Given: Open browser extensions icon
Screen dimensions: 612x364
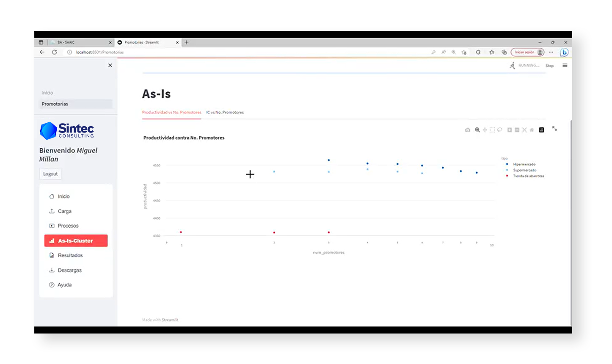Looking at the screenshot, I should pyautogui.click(x=478, y=52).
